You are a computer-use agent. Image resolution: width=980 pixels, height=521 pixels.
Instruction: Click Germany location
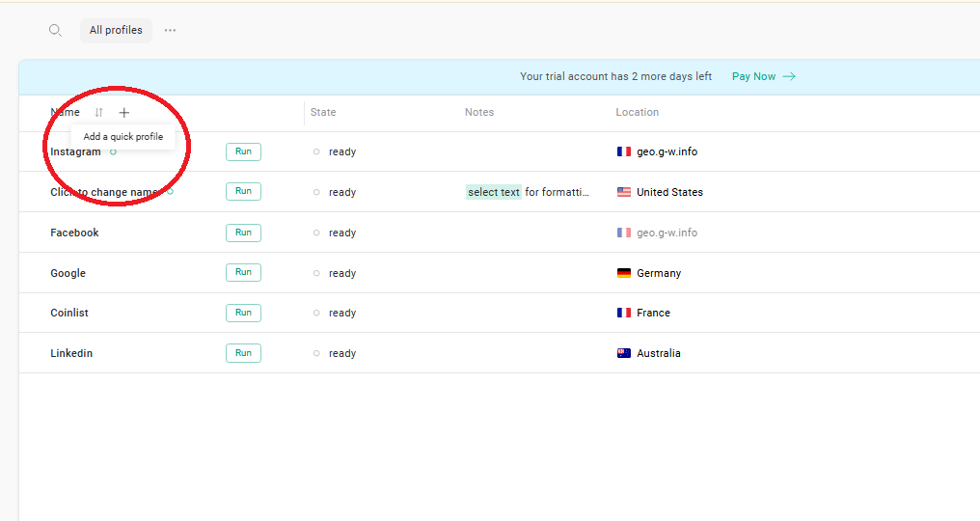click(x=659, y=273)
